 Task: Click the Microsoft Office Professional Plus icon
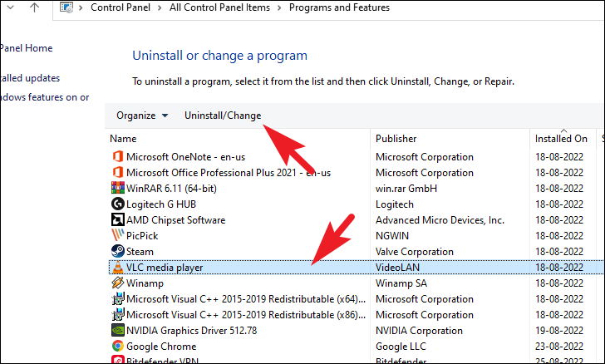[118, 173]
